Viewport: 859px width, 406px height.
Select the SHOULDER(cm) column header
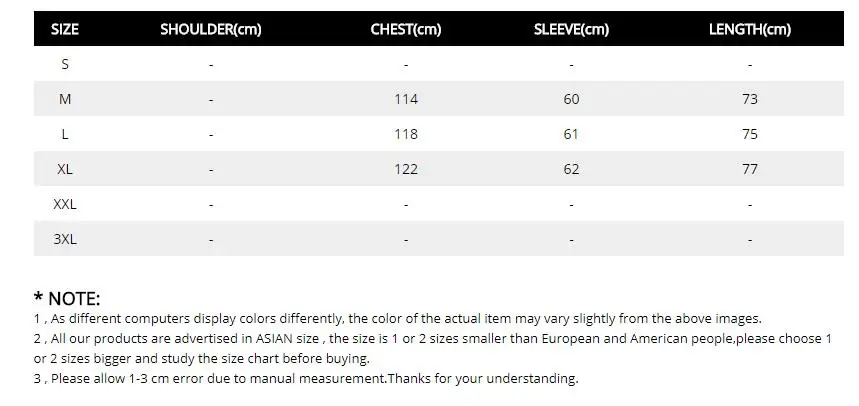tap(210, 30)
